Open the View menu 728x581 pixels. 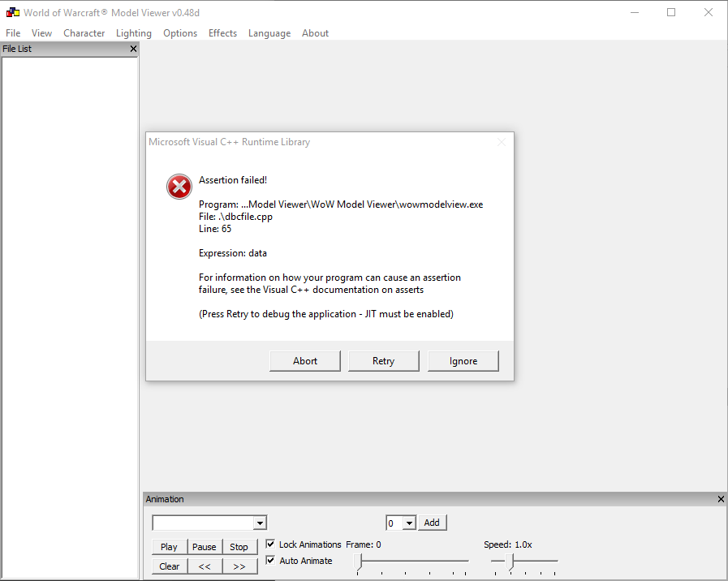pos(41,33)
